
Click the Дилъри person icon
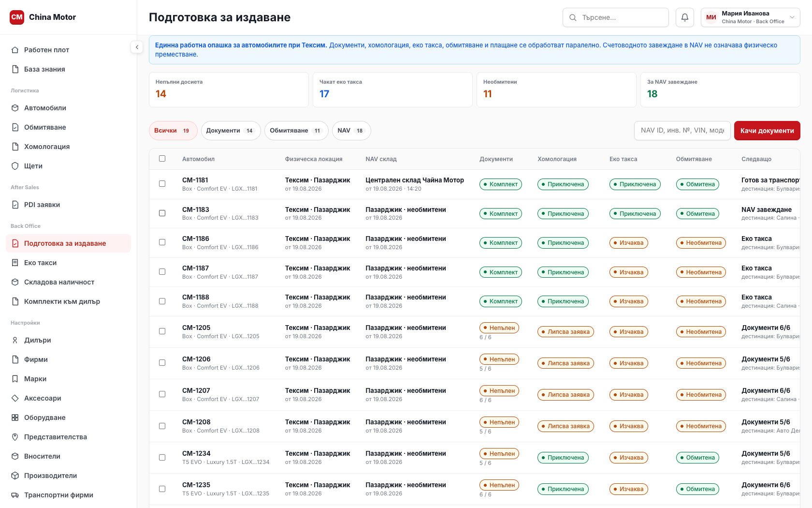pos(15,340)
